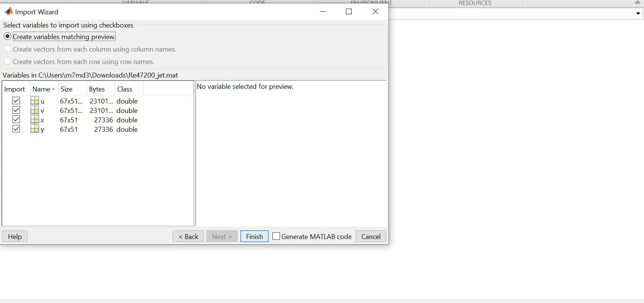Go back with the Back button

pos(188,236)
